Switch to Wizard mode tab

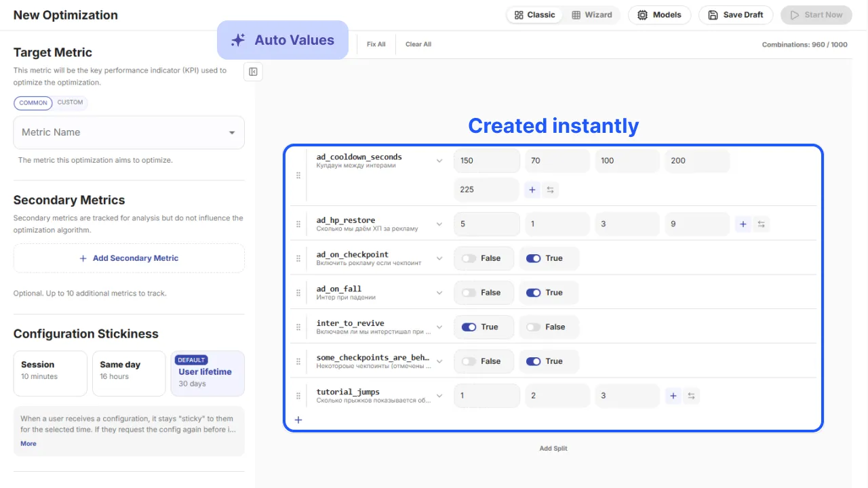coord(591,15)
